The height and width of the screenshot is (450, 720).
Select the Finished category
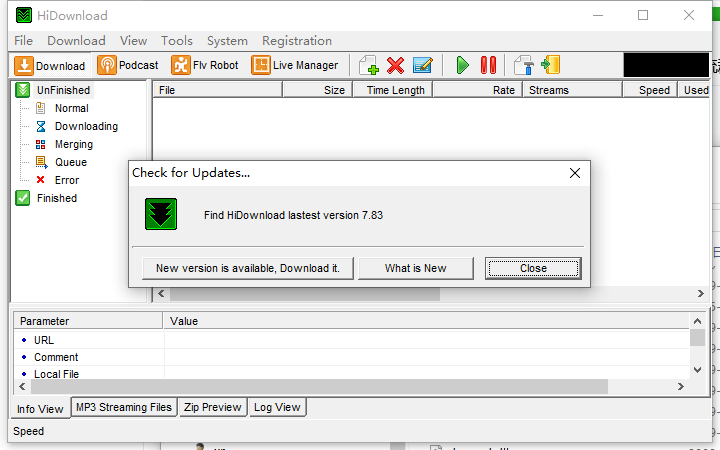[x=56, y=198]
